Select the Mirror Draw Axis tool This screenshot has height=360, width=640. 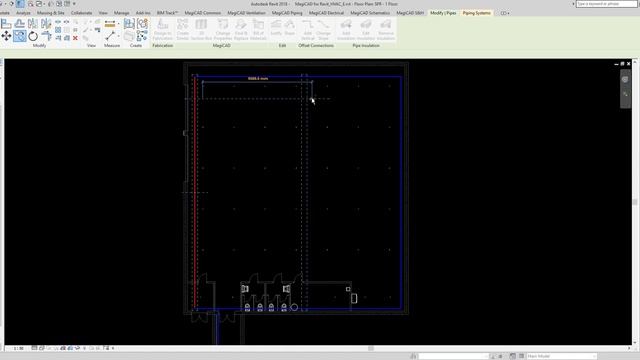point(47,24)
